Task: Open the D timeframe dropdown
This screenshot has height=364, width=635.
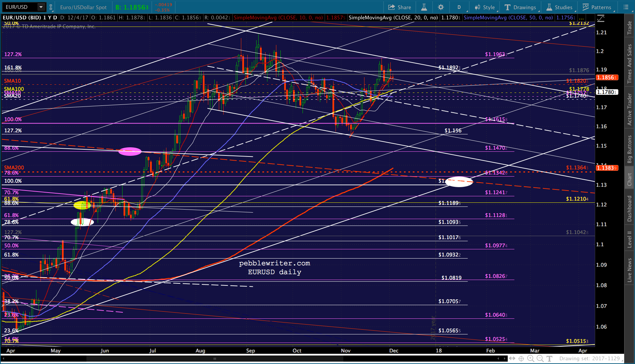Action: point(459,7)
